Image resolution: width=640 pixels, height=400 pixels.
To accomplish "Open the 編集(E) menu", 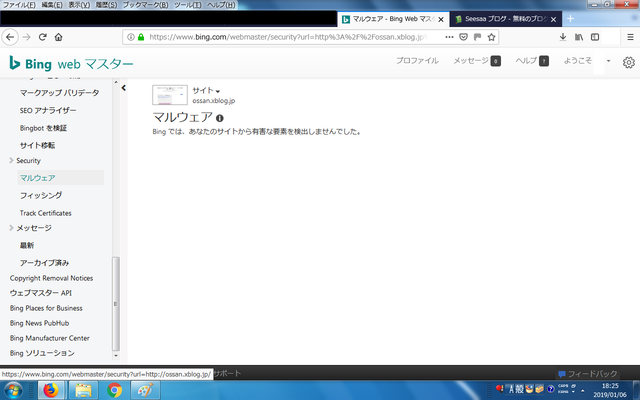I will (52, 5).
